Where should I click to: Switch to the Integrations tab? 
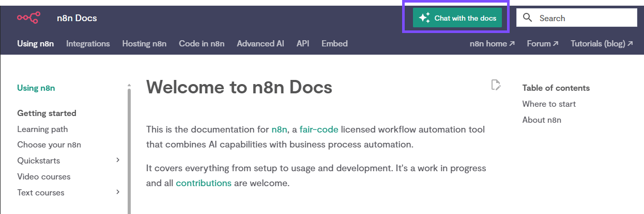pos(88,44)
